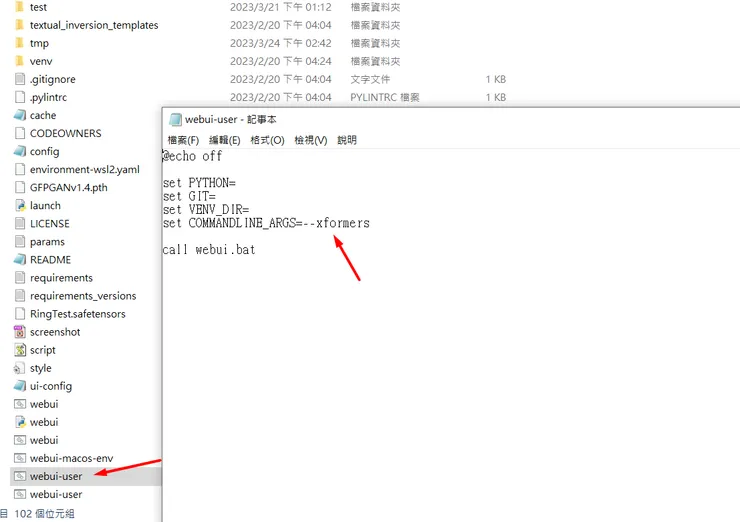Viewport: 740px width, 522px height.
Task: Open the 檢視(V) menu in Notepad
Action: tap(311, 140)
